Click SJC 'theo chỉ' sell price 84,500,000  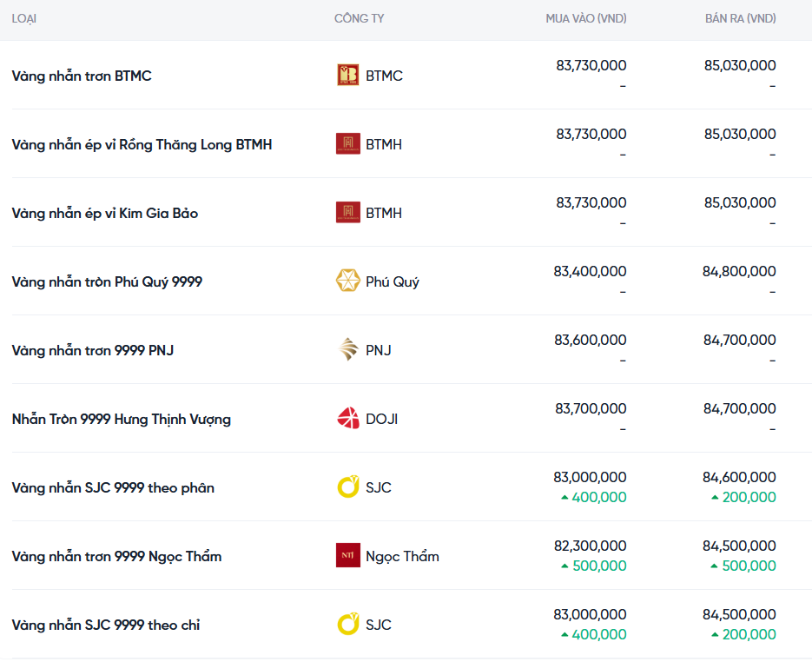(x=739, y=614)
